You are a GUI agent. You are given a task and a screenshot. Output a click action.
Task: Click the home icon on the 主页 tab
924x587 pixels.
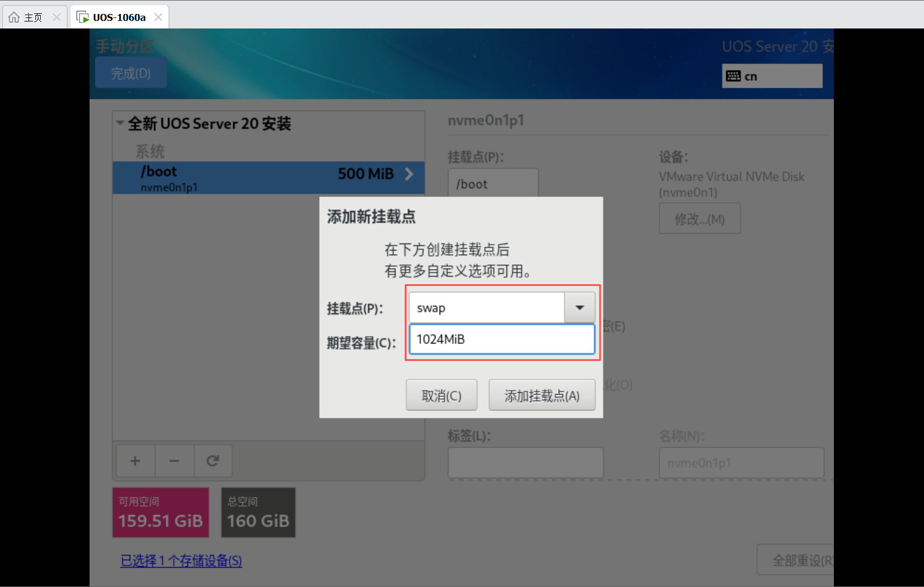point(14,17)
